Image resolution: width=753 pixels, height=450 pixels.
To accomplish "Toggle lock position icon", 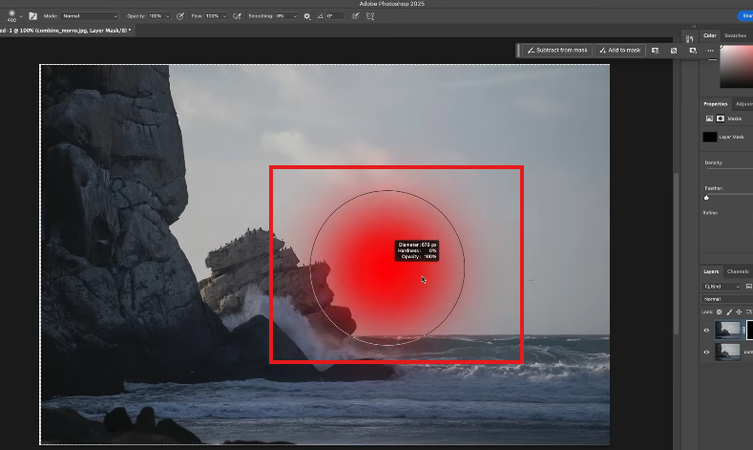I will pyautogui.click(x=739, y=312).
